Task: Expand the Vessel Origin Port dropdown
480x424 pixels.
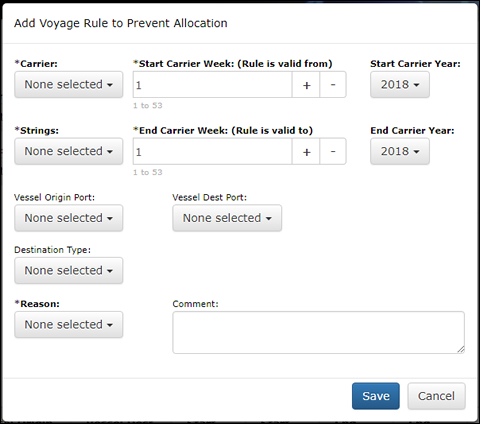Action: [68, 218]
